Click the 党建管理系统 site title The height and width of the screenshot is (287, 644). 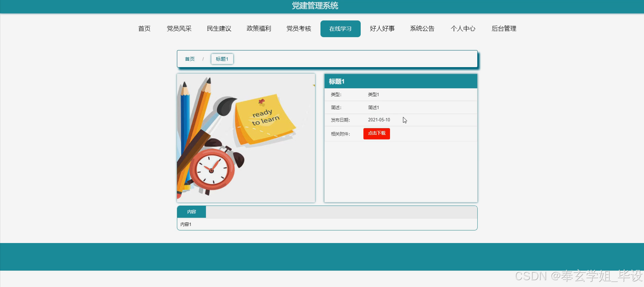[x=315, y=6]
